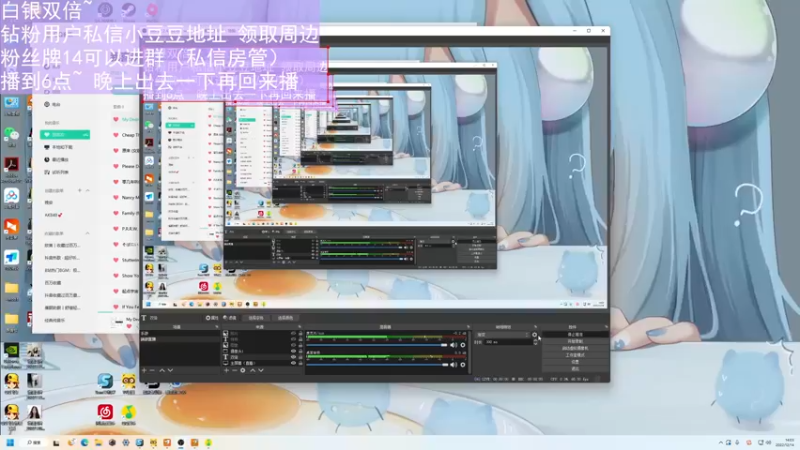This screenshot has width=800, height=450.
Task: Click Select Color button in source toolbar
Action: click(x=285, y=317)
